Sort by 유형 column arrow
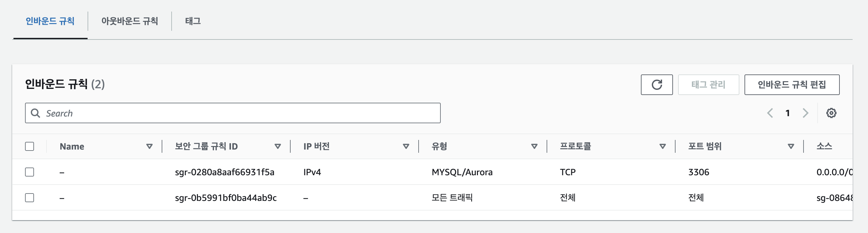 pyautogui.click(x=534, y=146)
